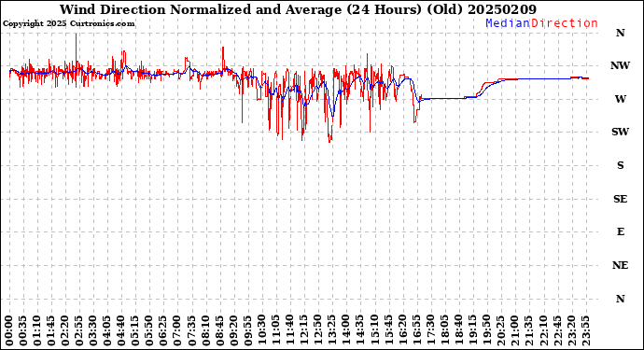Viewport: 644px width, 350px height.
Task: Click the 08:10 time axis label
Action: pyautogui.click(x=205, y=331)
